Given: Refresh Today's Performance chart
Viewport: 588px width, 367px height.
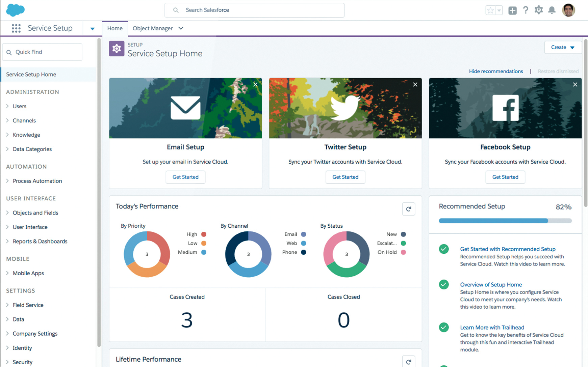Looking at the screenshot, I should [x=408, y=209].
